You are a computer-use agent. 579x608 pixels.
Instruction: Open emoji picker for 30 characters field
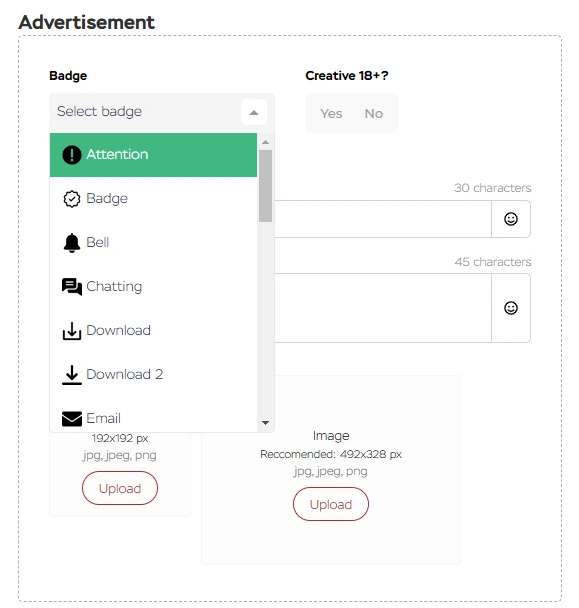pyautogui.click(x=510, y=219)
